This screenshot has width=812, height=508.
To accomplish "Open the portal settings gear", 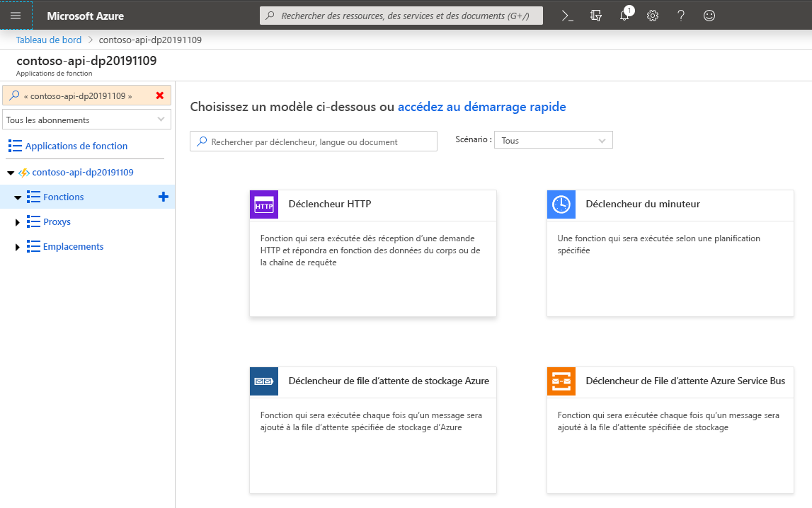I will 652,15.
